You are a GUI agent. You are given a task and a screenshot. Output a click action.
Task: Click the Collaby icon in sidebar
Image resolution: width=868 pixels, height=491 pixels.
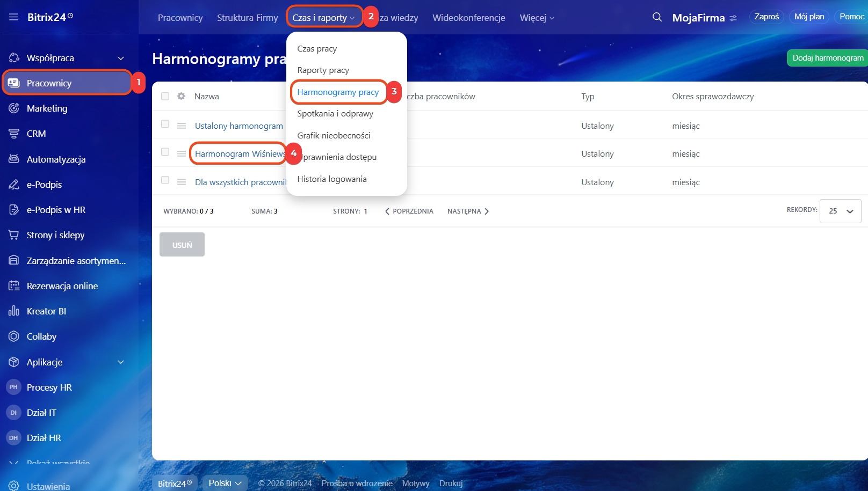[14, 336]
